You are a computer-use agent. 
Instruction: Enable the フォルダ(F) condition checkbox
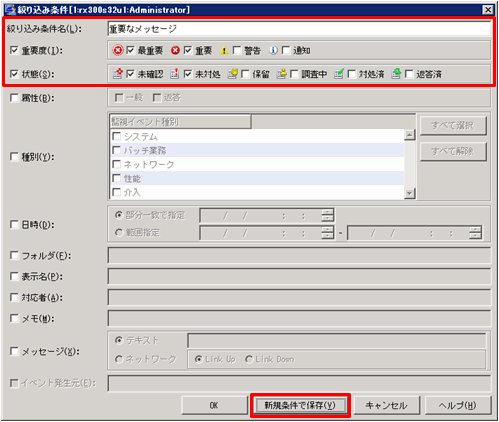pyautogui.click(x=14, y=256)
